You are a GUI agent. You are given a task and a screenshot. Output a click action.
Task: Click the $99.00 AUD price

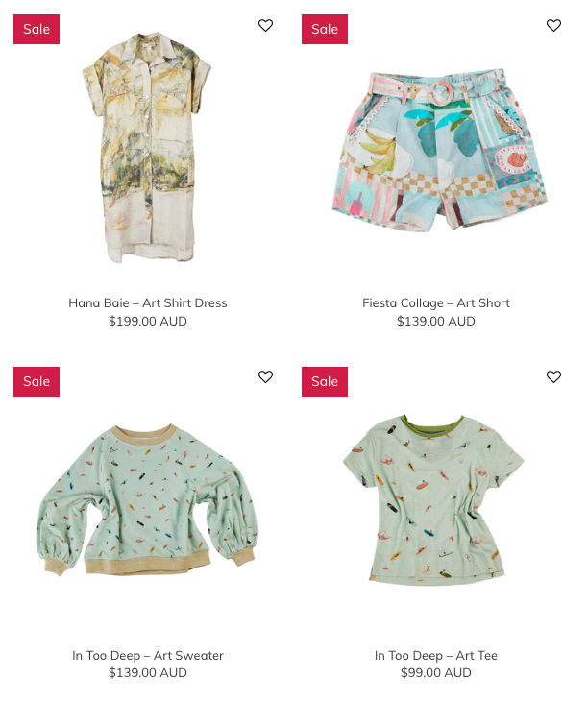[436, 672]
